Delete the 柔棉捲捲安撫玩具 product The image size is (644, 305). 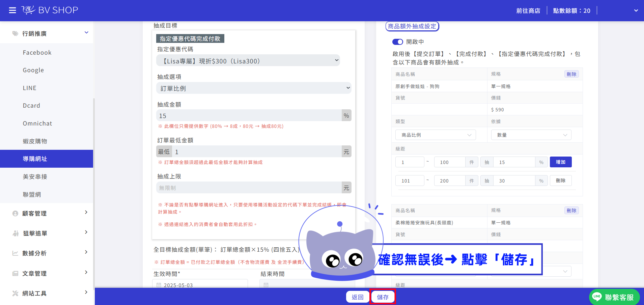(x=571, y=210)
